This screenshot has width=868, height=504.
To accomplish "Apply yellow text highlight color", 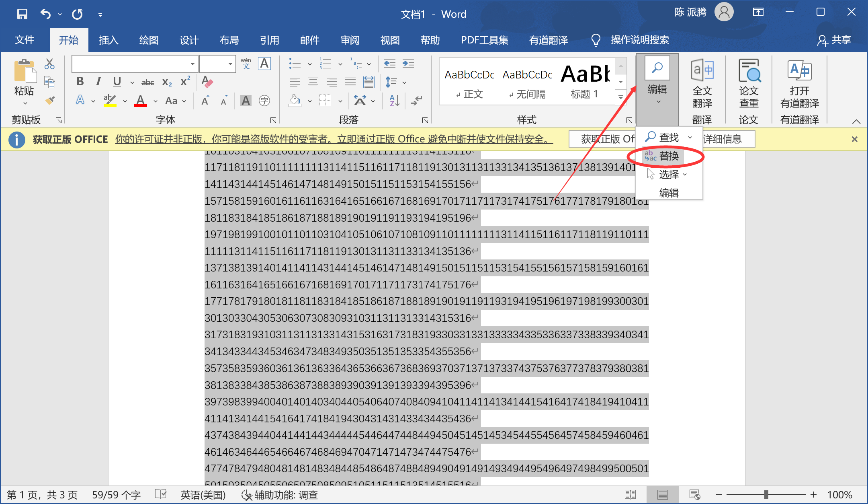I will pyautogui.click(x=109, y=101).
